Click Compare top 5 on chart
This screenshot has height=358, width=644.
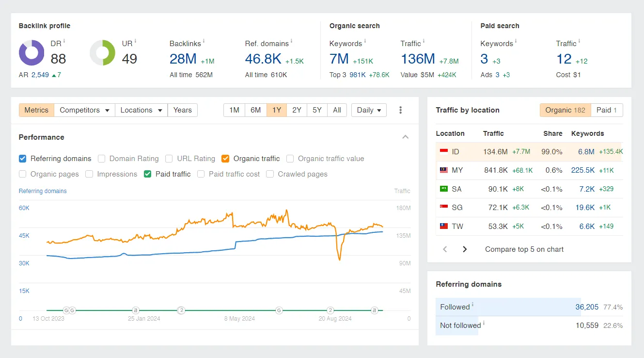[x=524, y=249]
